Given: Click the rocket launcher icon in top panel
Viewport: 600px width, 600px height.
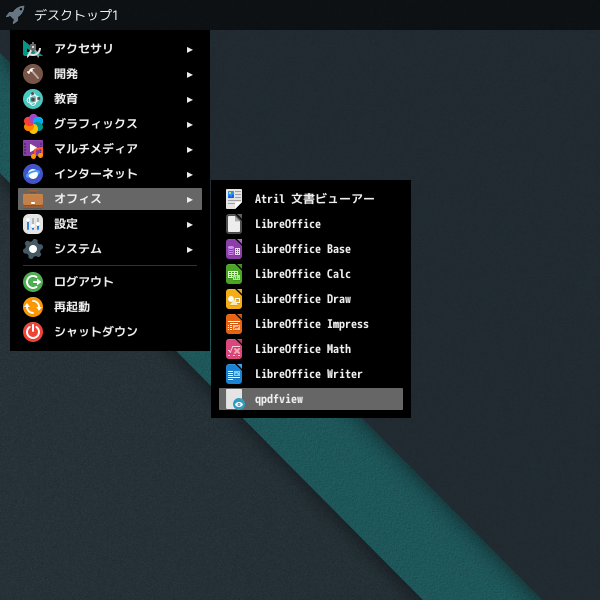Looking at the screenshot, I should (15, 15).
